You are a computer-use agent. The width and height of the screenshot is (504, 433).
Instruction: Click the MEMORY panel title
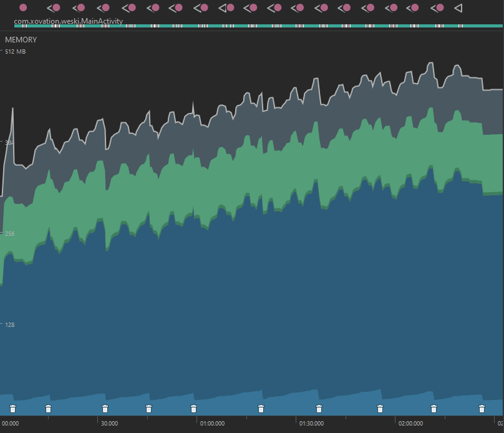[x=21, y=39]
